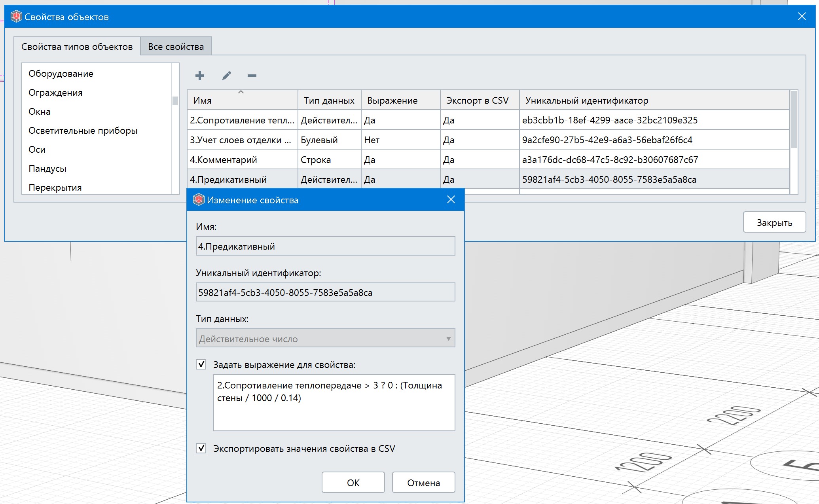Click the Уникальный идентификатор input field

point(325,292)
